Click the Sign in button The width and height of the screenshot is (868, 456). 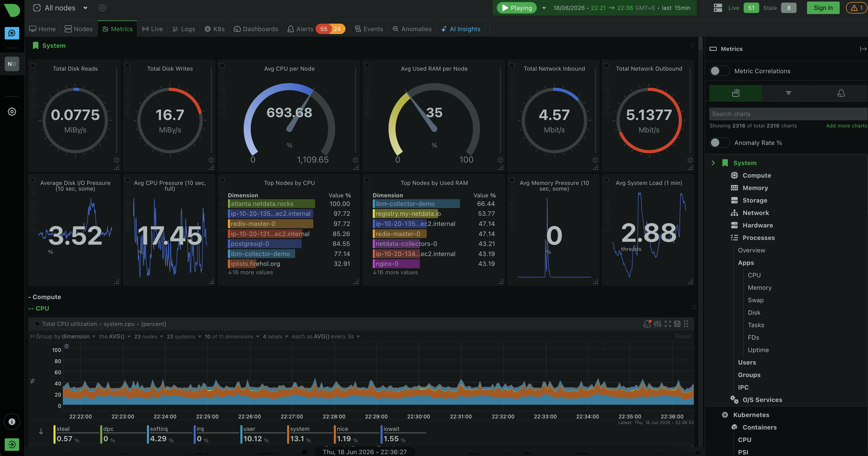[x=823, y=8]
